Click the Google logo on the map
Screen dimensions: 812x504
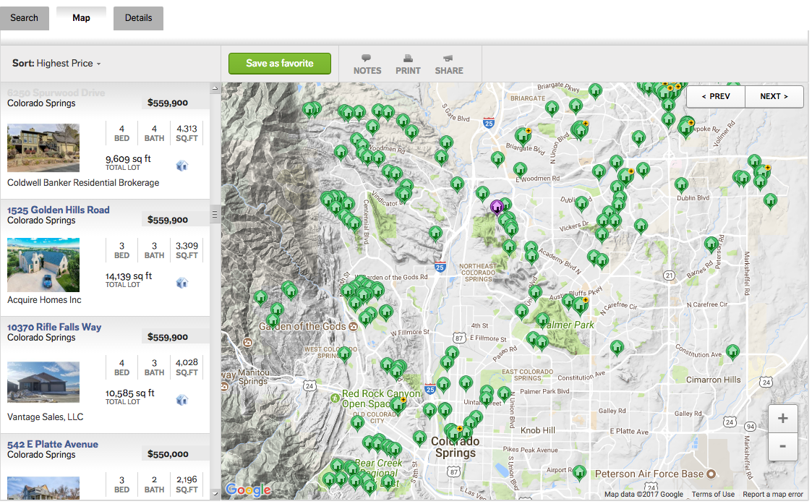coord(249,490)
